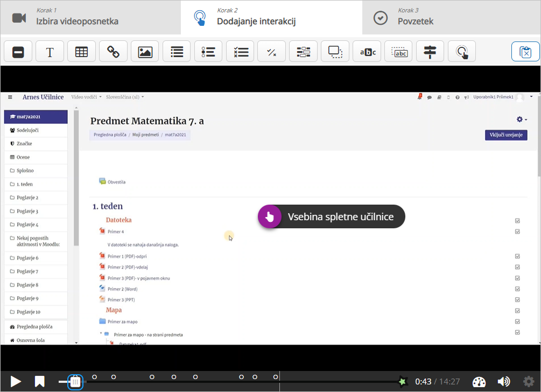Collapse the Primer za mapo - na strani predmeta folder

[101, 333]
